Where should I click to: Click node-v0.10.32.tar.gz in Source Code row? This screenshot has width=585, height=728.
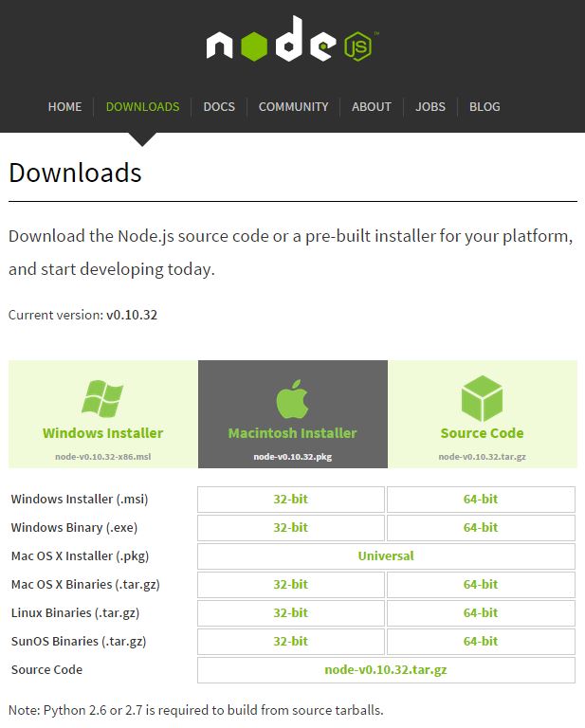386,669
